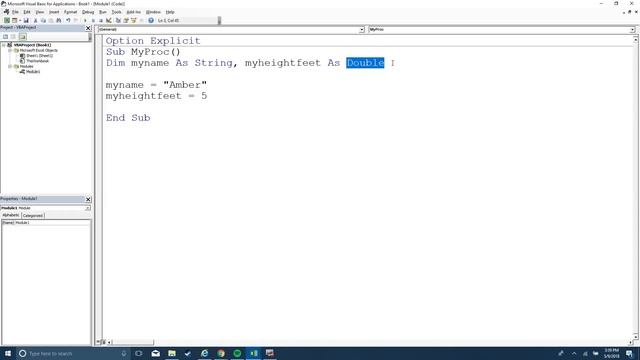Switch to the Categorized properties tab
Image resolution: width=640 pixels, height=360 pixels.
(33, 216)
